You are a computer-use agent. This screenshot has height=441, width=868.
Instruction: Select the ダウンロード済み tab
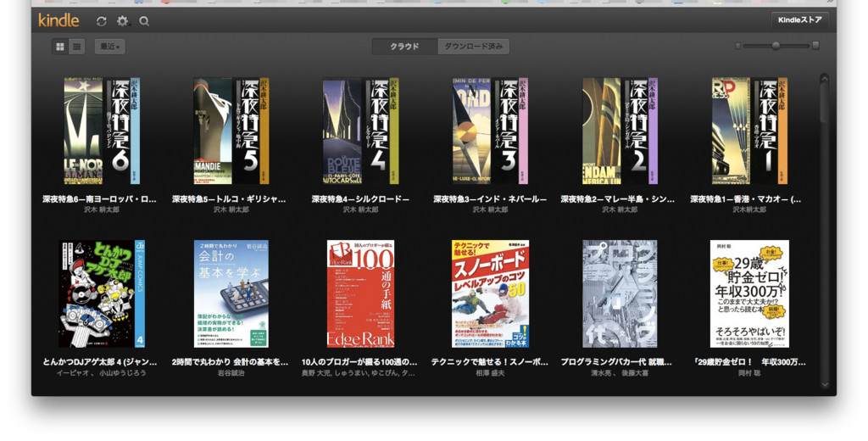pyautogui.click(x=473, y=47)
